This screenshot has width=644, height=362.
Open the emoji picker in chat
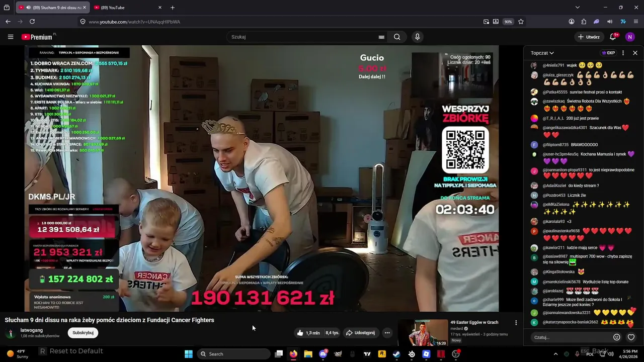617,337
